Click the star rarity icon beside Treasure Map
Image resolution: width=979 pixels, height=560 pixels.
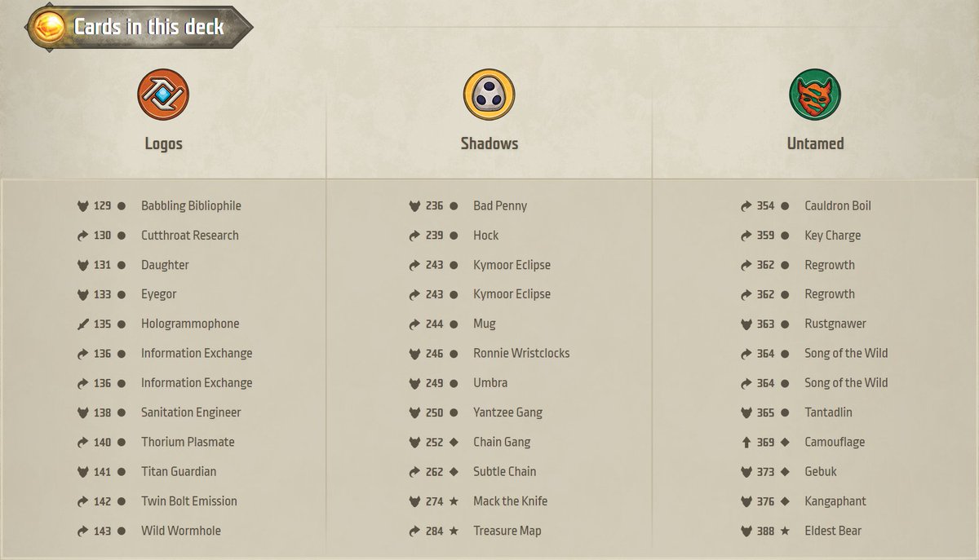[454, 531]
